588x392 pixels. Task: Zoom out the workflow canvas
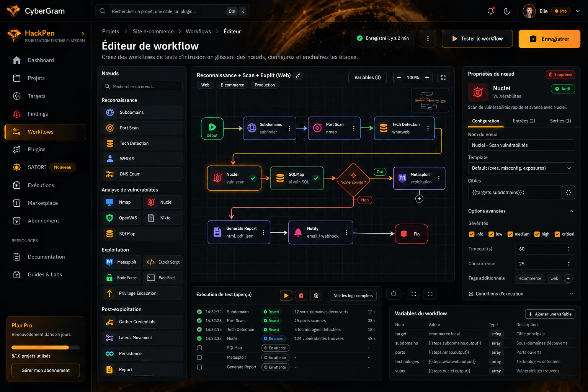pyautogui.click(x=399, y=77)
